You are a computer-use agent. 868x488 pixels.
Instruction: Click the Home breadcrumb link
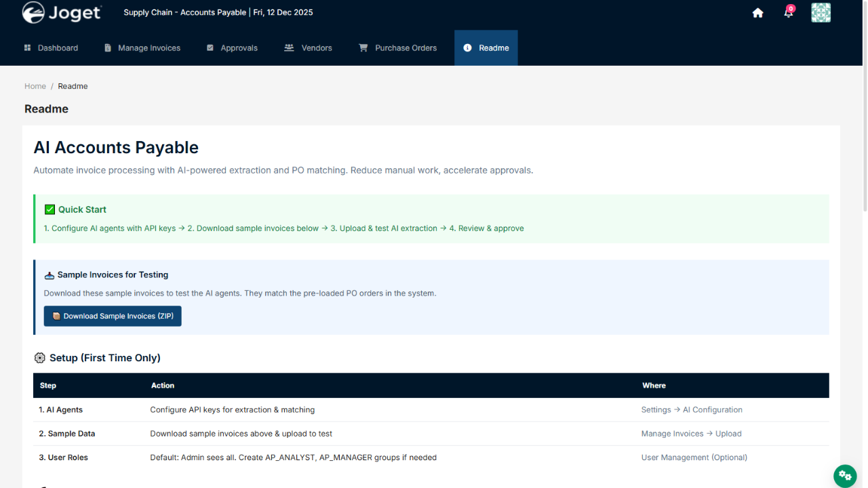[35, 86]
